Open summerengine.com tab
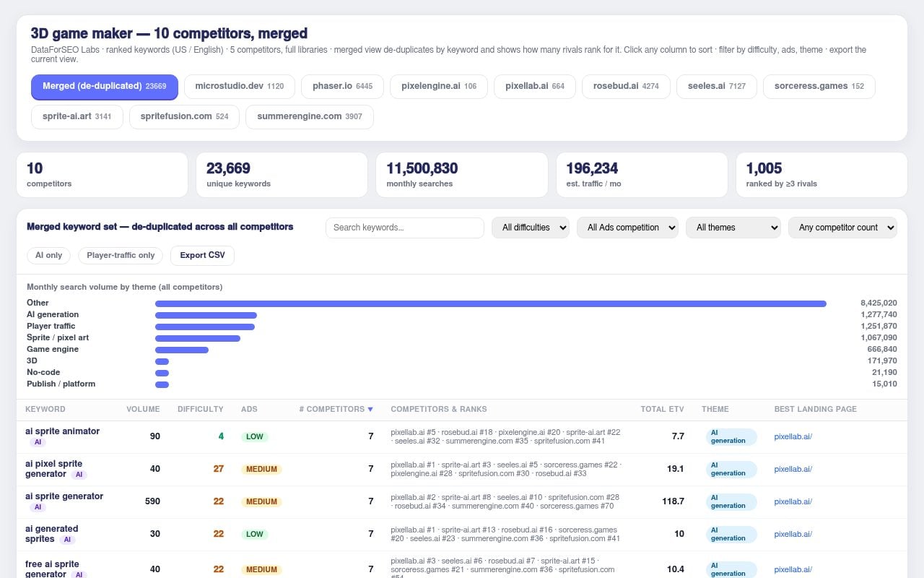 (x=310, y=116)
